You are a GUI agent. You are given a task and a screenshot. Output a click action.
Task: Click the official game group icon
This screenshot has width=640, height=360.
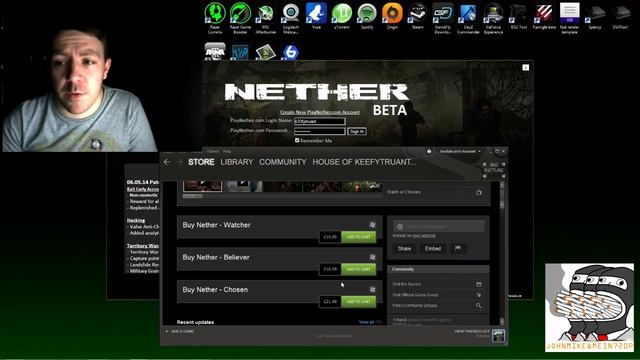tap(479, 295)
